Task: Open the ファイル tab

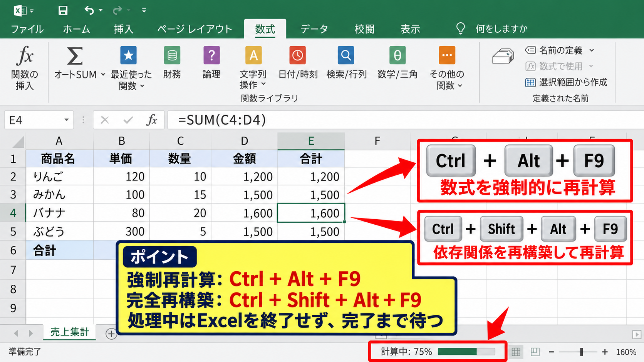Action: coord(27,29)
